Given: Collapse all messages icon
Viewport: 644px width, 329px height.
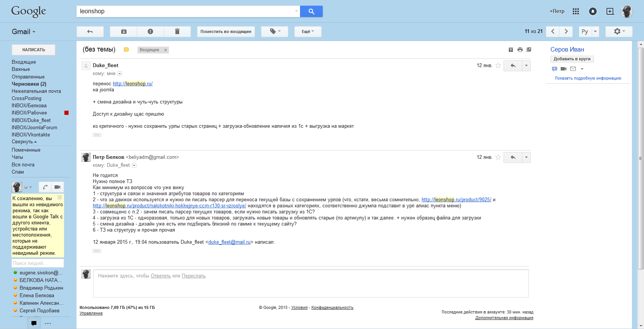Looking at the screenshot, I should tap(511, 50).
